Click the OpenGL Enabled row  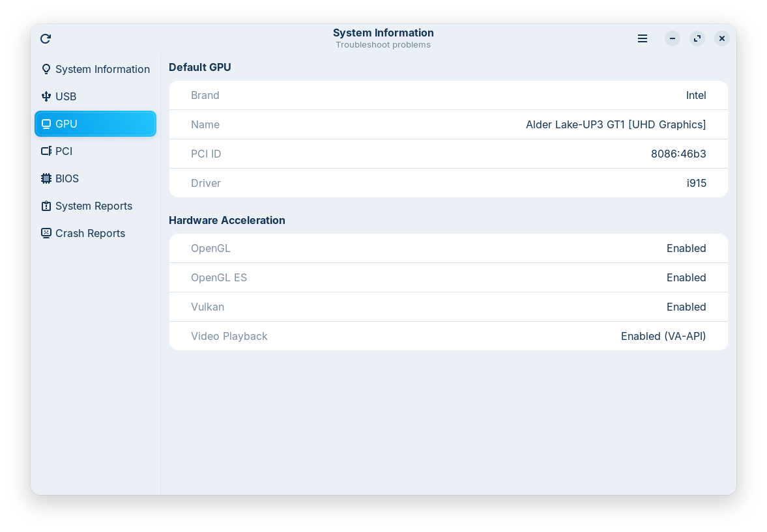(x=448, y=249)
